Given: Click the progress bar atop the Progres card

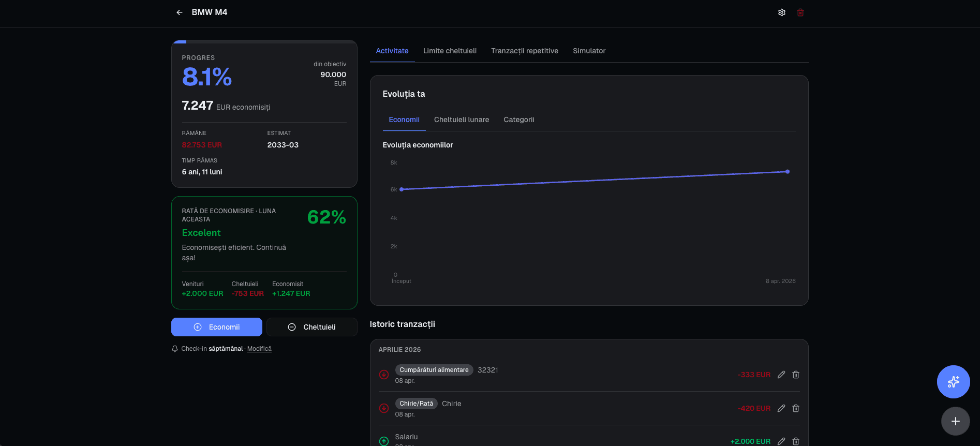Looking at the screenshot, I should (264, 41).
